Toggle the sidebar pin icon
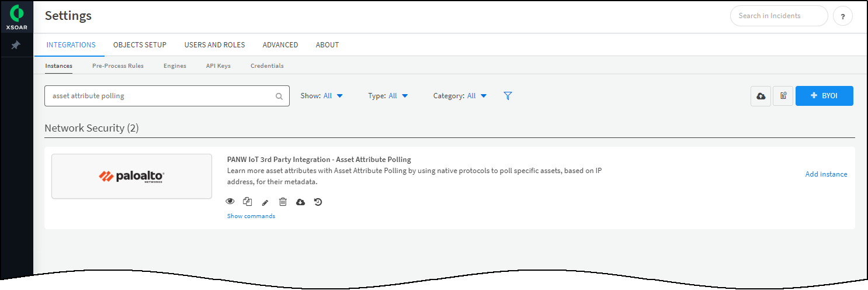The width and height of the screenshot is (868, 290). [16, 45]
